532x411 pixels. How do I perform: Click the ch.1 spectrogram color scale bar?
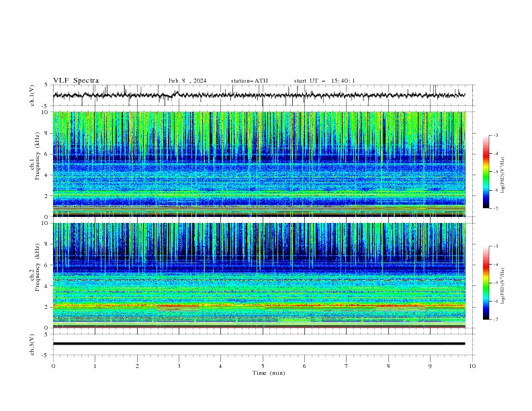click(x=486, y=171)
